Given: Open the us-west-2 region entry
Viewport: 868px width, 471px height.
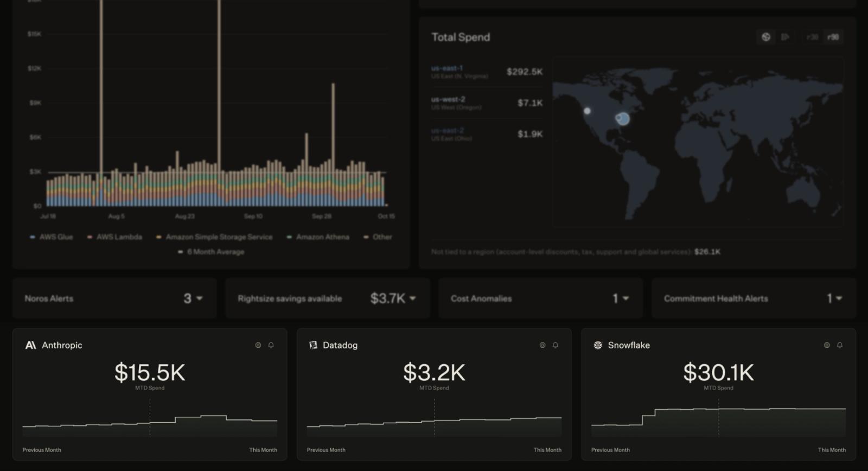Looking at the screenshot, I should pos(448,99).
